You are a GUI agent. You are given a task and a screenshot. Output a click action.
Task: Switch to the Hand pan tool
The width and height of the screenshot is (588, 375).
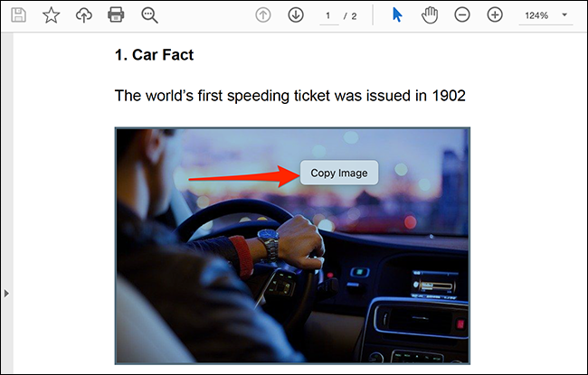tap(431, 15)
